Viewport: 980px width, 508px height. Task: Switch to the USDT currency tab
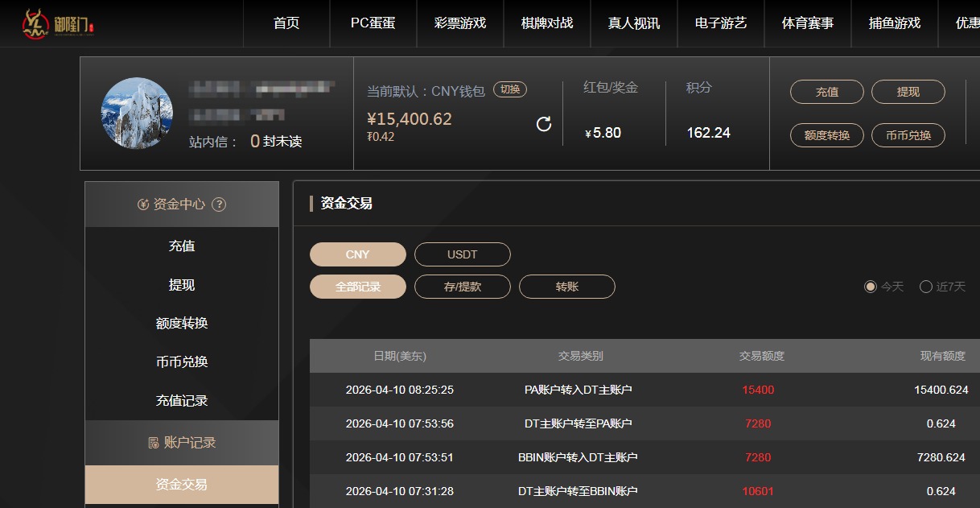[x=462, y=254]
